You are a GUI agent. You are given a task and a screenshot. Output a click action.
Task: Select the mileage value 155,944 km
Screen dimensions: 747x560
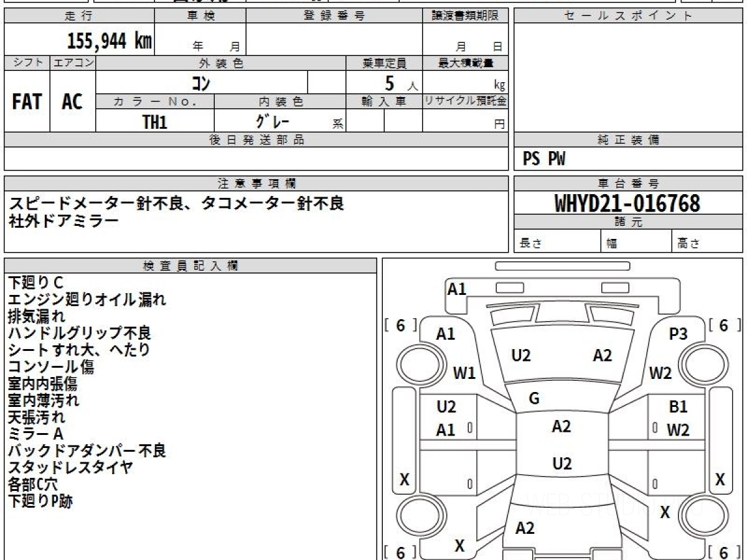pyautogui.click(x=110, y=41)
